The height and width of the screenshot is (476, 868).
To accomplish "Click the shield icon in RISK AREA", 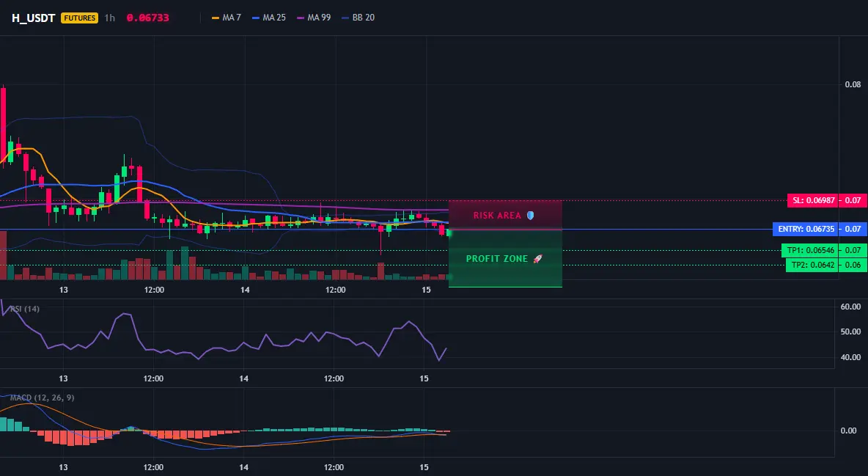I will 530,215.
